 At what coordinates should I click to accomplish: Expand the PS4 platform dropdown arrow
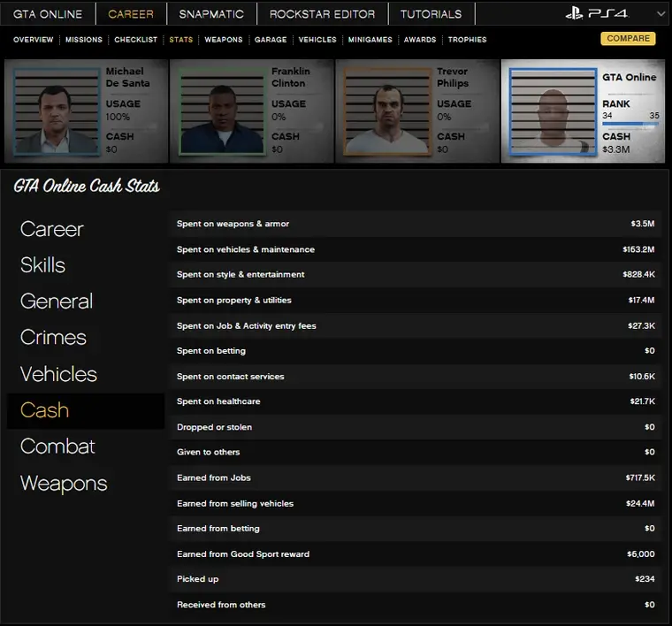(x=661, y=14)
